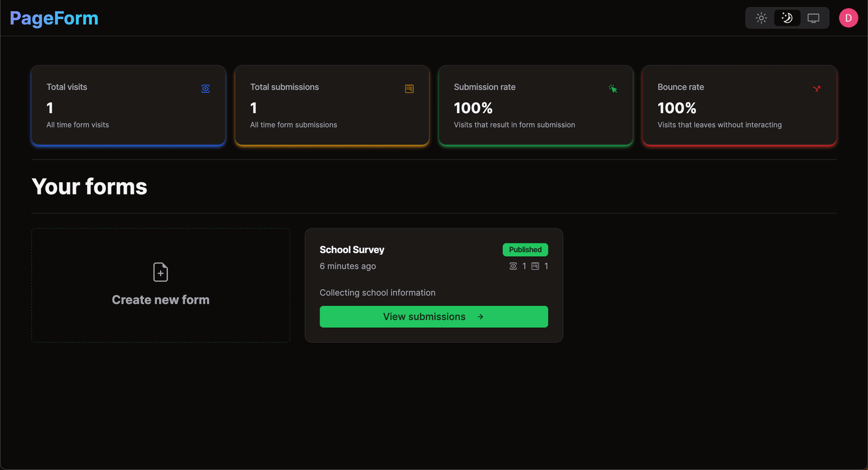
Task: Switch to light theme with the sun toggle
Action: click(x=760, y=18)
